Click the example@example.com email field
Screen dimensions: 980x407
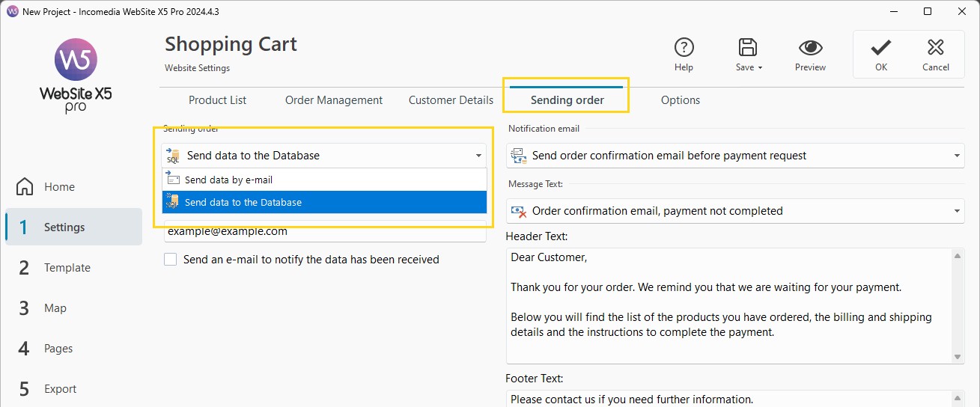click(324, 232)
